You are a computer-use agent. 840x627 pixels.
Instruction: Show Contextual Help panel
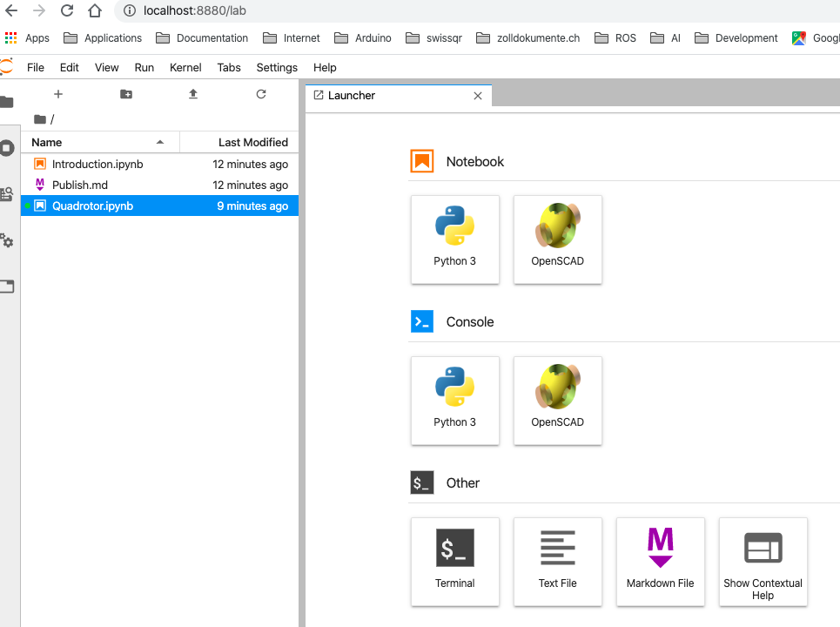click(x=763, y=561)
